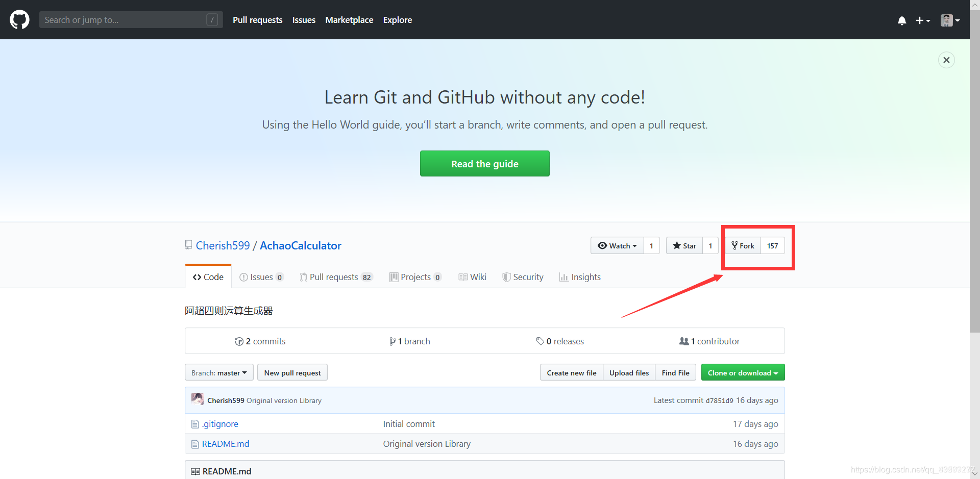Screen dimensions: 980x479
Task: Go to Marketplace
Action: point(349,20)
